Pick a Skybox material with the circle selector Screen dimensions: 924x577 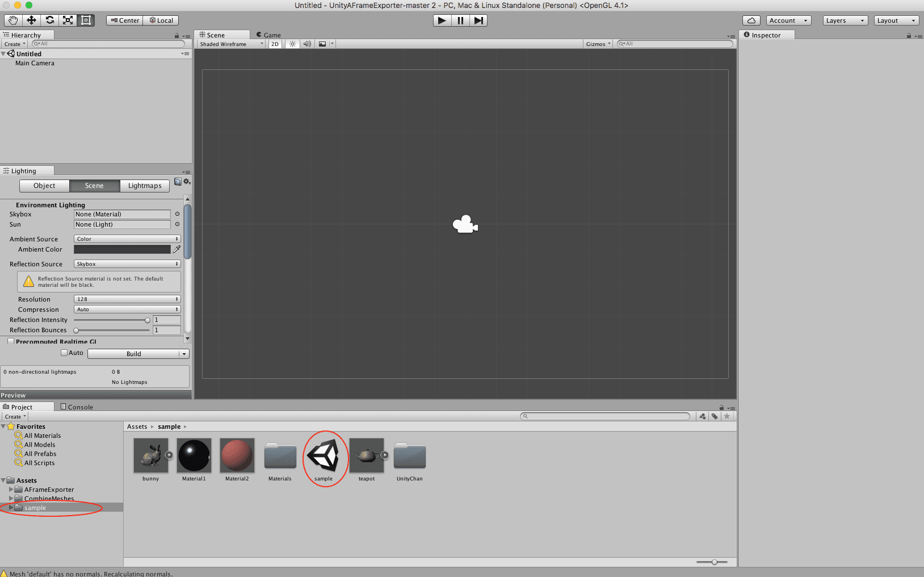click(177, 214)
